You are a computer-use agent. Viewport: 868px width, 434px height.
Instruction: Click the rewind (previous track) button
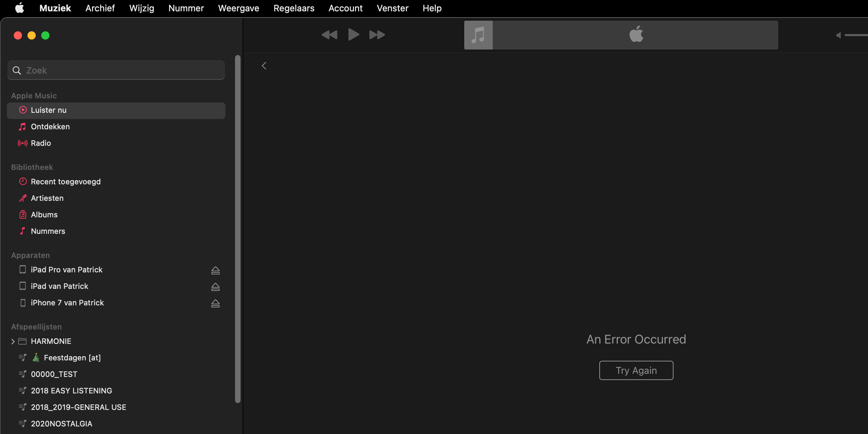pos(329,35)
